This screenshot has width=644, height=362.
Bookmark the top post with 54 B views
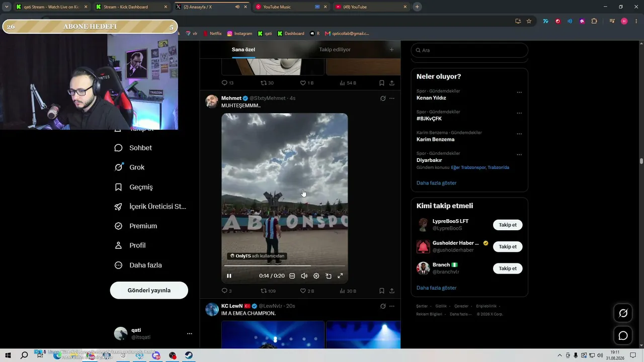(382, 82)
